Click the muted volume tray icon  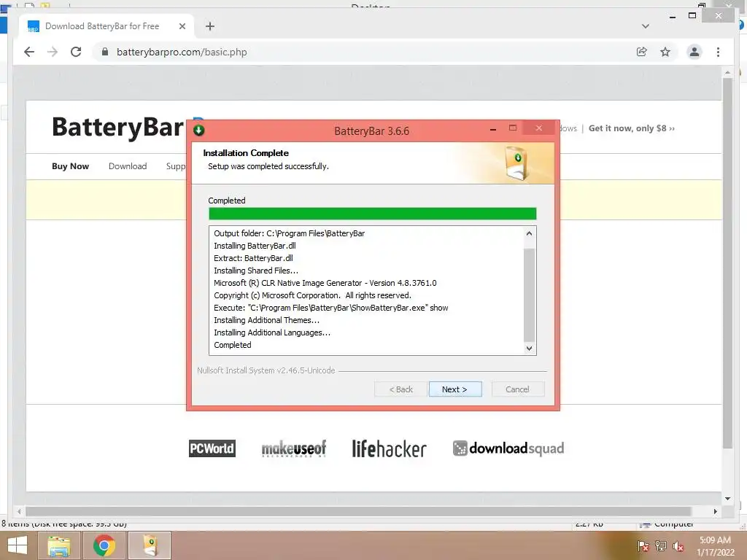(678, 546)
